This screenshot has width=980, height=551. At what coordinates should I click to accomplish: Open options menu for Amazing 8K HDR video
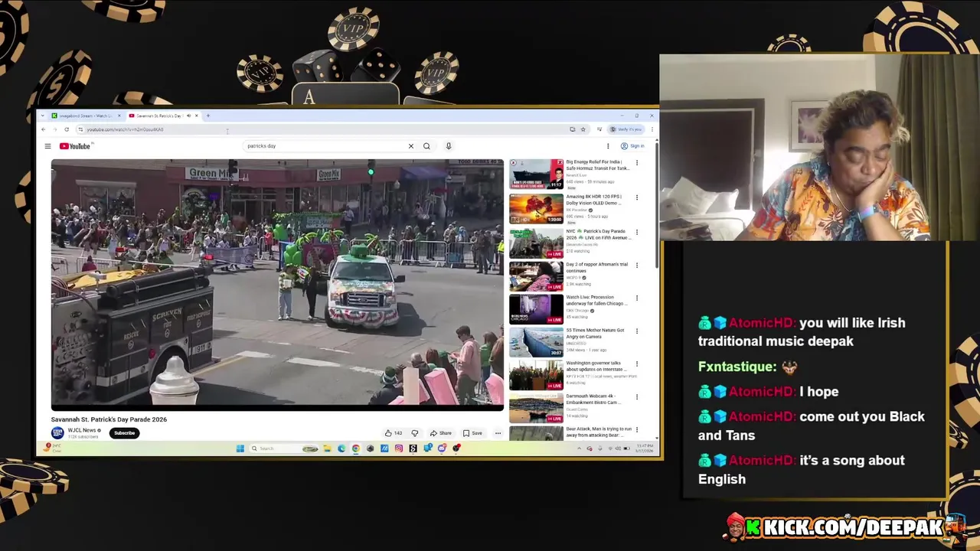click(636, 197)
